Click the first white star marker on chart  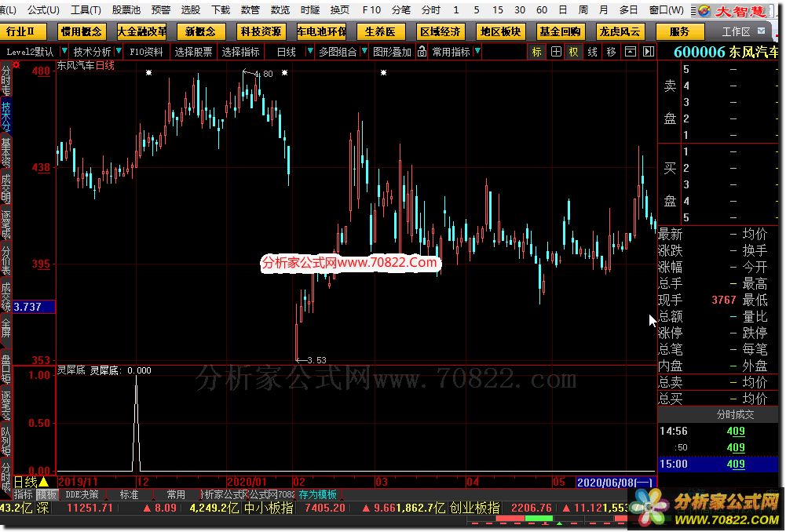[x=149, y=73]
